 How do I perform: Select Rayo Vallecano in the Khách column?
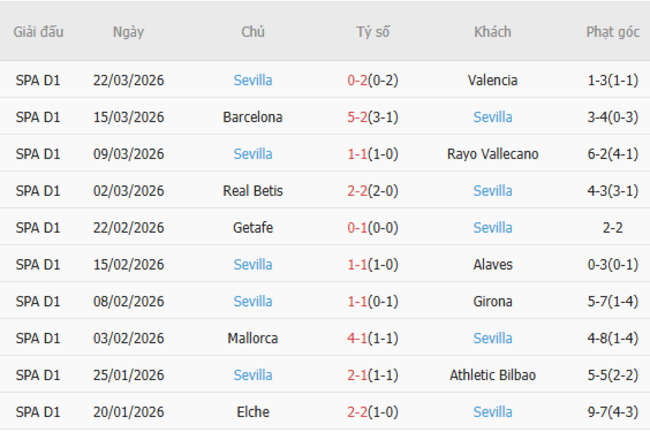pos(492,154)
